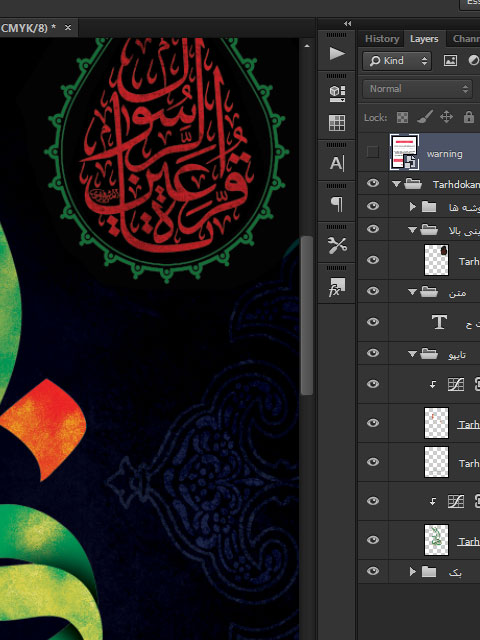Open the Paragraph panel pilcrow icon
This screenshot has height=640, width=480.
tap(337, 204)
